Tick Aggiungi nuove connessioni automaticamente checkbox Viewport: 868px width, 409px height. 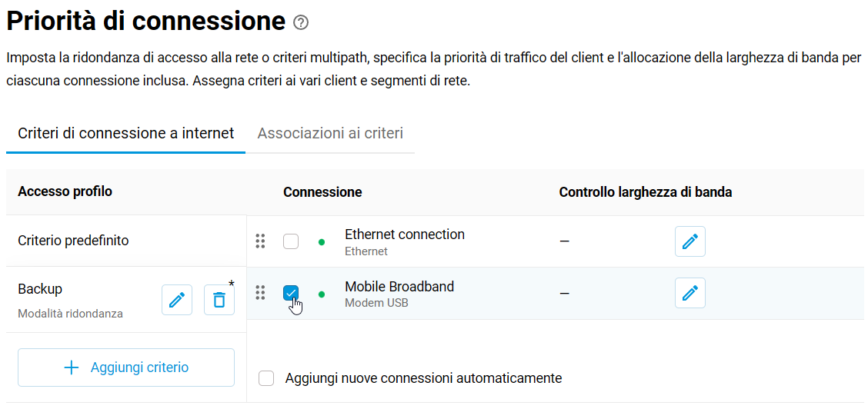tap(266, 378)
